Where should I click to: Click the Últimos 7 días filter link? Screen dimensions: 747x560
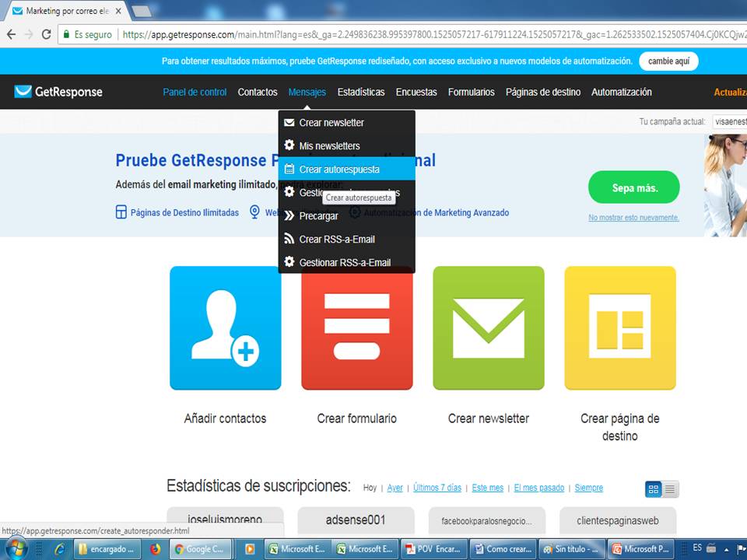[437, 488]
